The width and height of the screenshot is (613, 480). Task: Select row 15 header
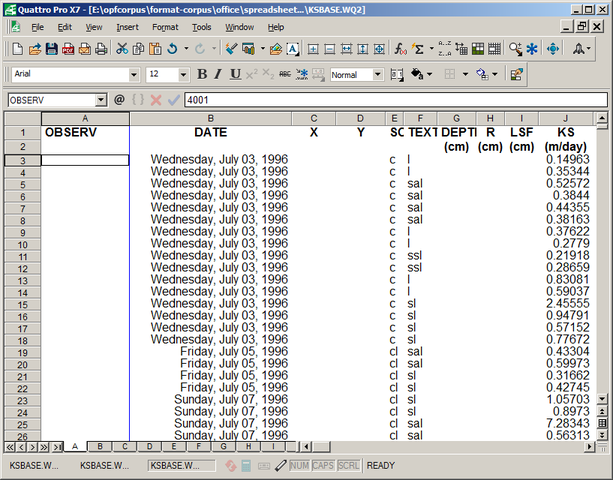[22, 304]
